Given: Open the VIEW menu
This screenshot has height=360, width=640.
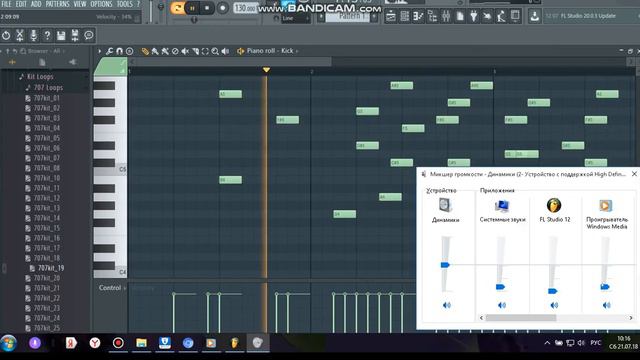Looking at the screenshot, I should pos(80,4).
